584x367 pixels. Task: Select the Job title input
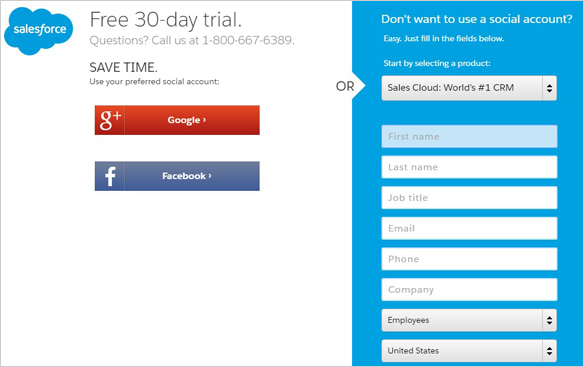(x=469, y=197)
